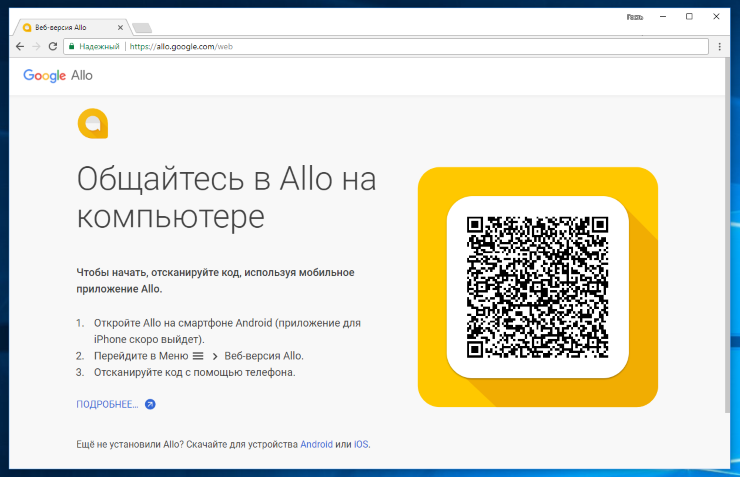Viewport: 740px width, 477px height.
Task: Click the hamburger menu icon in step 2
Action: 198,356
